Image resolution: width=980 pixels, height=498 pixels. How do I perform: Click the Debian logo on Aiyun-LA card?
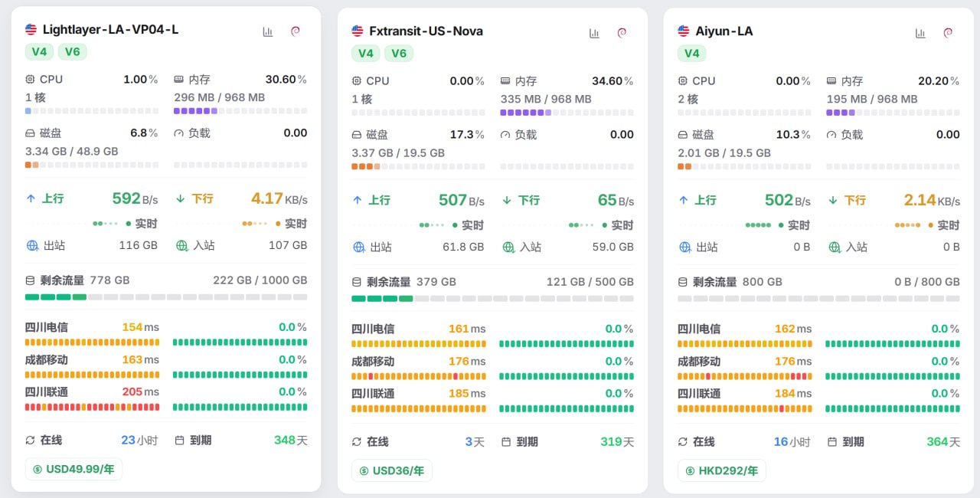(948, 33)
